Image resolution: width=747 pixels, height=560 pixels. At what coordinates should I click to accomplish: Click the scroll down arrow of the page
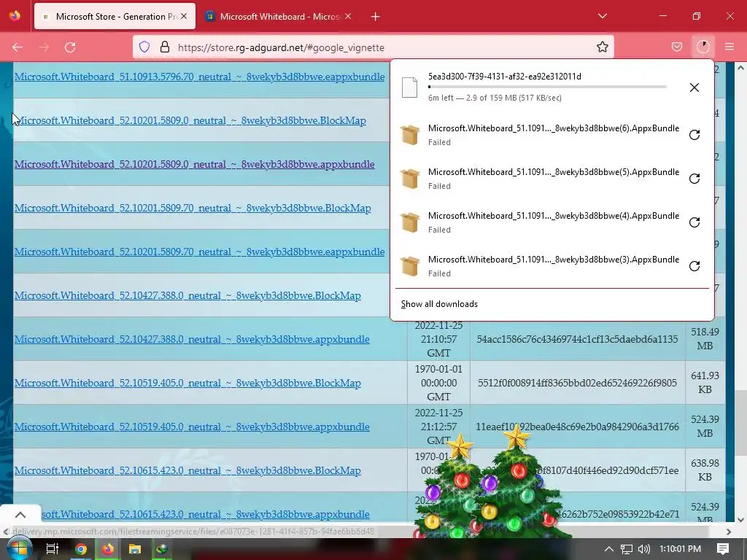(x=740, y=520)
